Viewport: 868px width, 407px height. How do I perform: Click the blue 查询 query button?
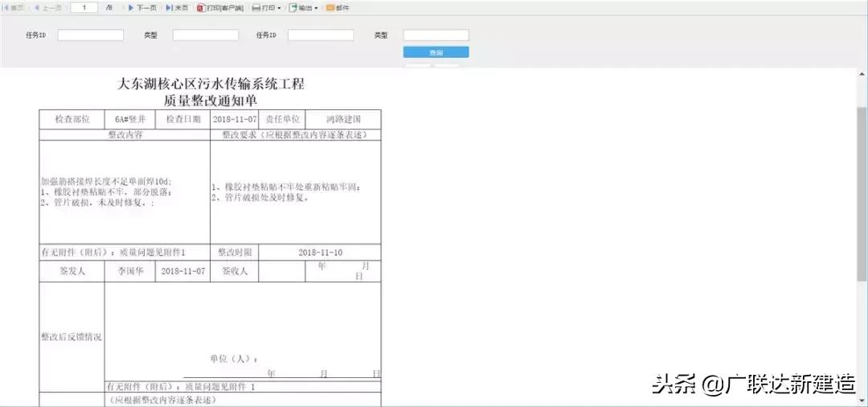(436, 52)
